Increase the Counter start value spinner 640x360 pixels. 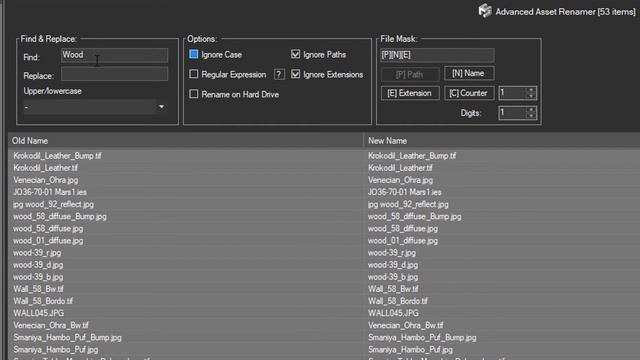click(x=531, y=90)
